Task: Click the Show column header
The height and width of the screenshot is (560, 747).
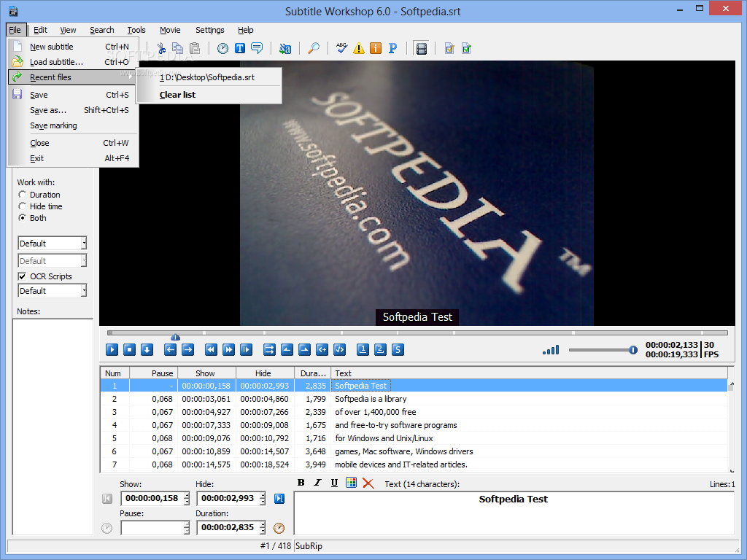Action: 206,373
